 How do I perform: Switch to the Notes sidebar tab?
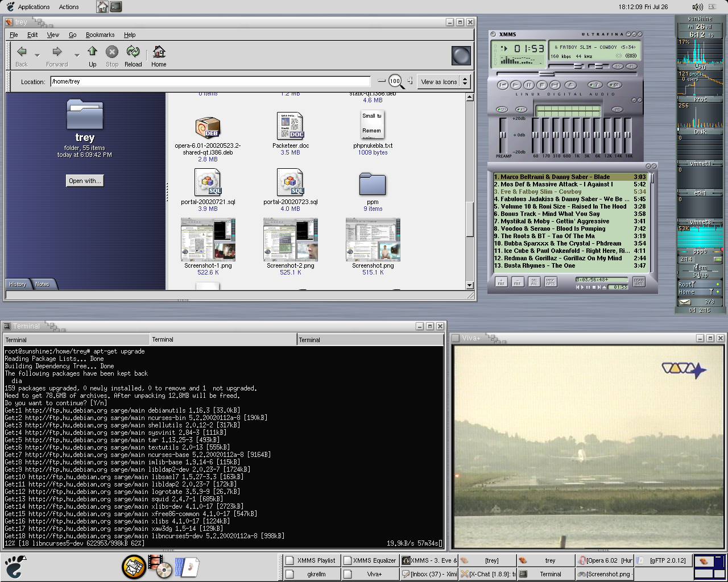pos(42,284)
